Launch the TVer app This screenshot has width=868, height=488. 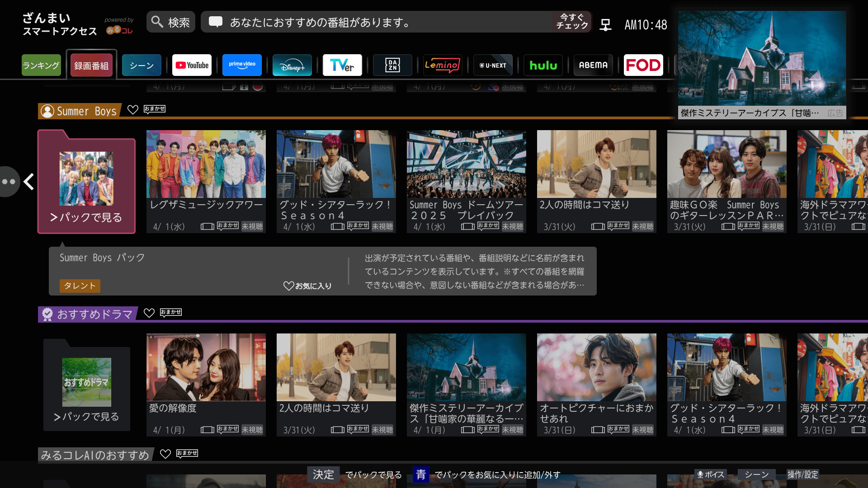tap(342, 65)
